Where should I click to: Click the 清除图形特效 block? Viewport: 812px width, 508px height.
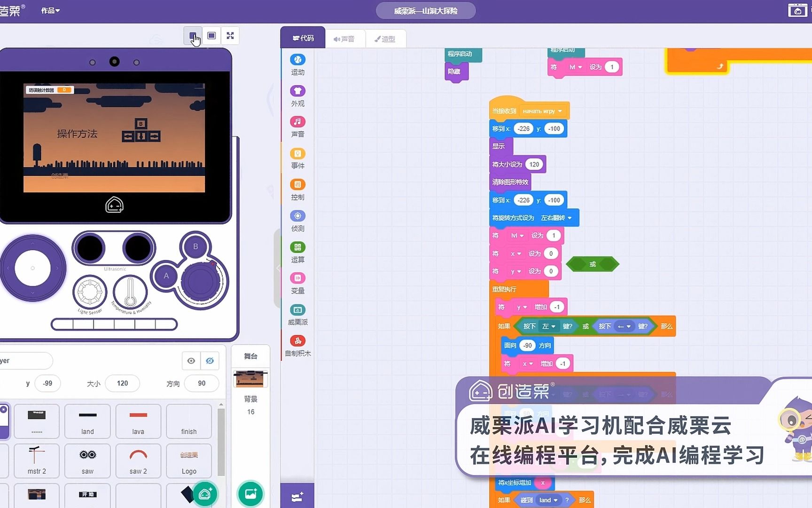[510, 182]
